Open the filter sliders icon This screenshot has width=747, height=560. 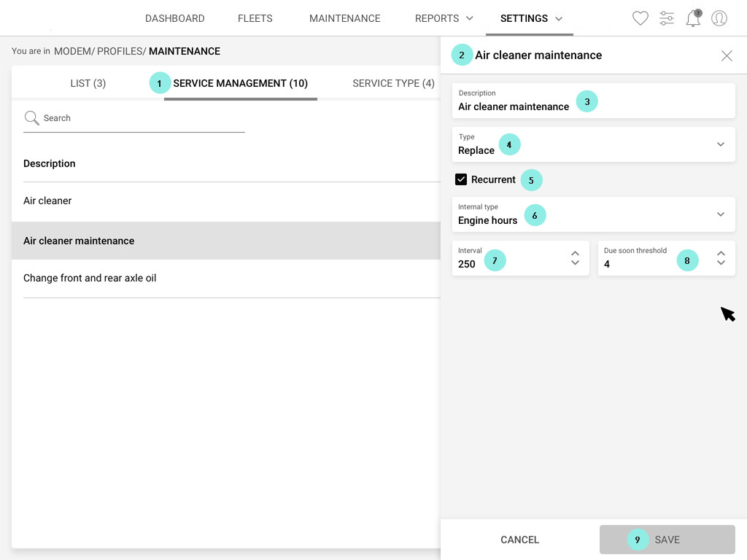667,18
